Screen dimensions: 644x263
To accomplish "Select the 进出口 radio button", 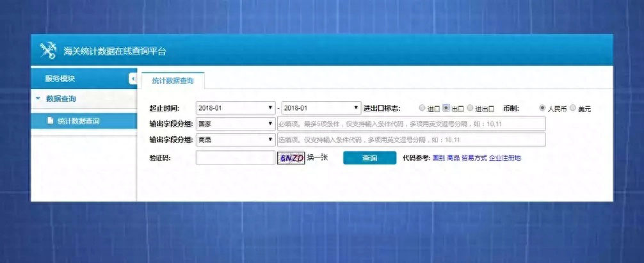I will point(470,108).
